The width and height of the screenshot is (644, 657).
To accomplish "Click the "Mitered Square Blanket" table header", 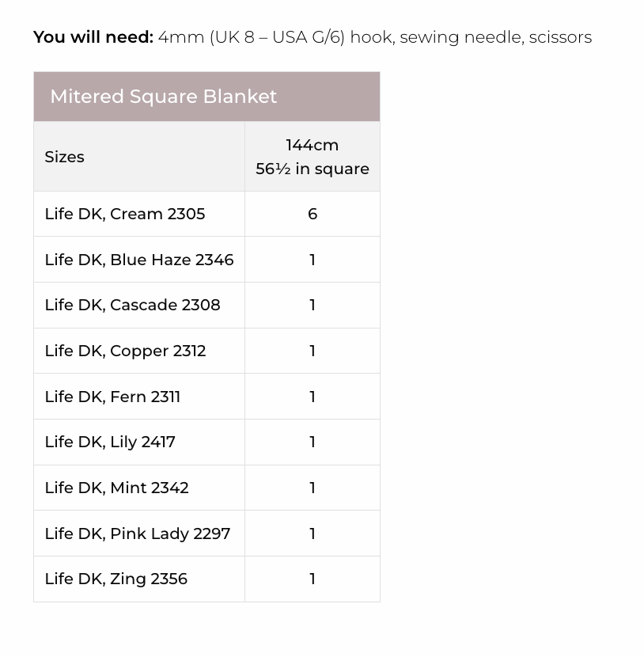I will click(x=164, y=97).
